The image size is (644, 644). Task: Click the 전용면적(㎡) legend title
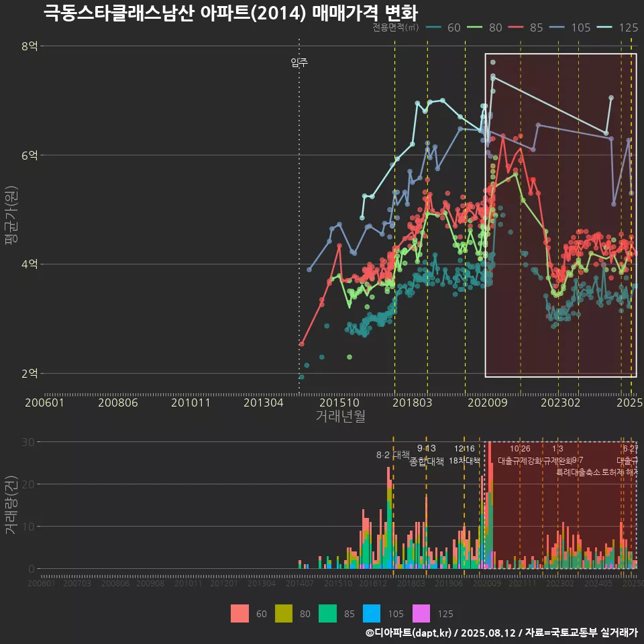point(396,28)
